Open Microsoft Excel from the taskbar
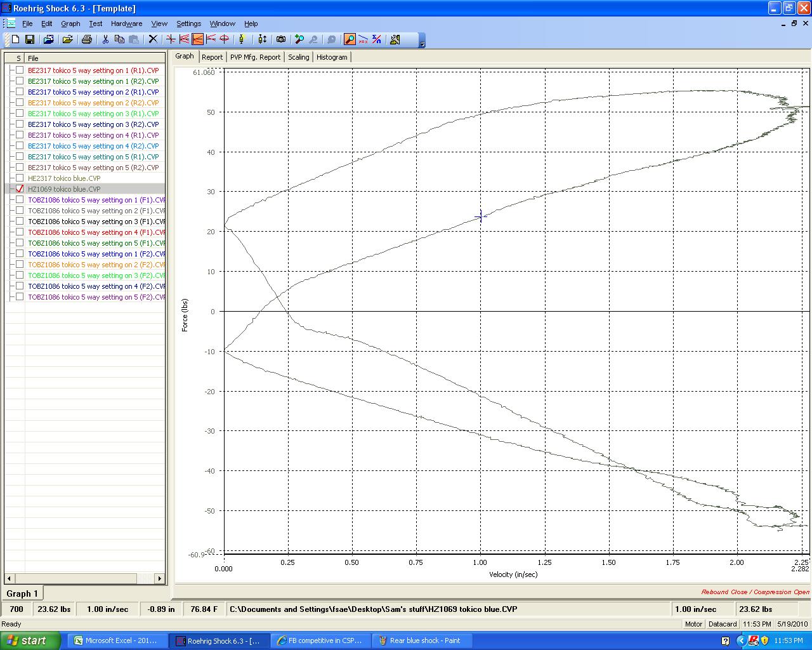The height and width of the screenshot is (650, 812). pyautogui.click(x=116, y=640)
